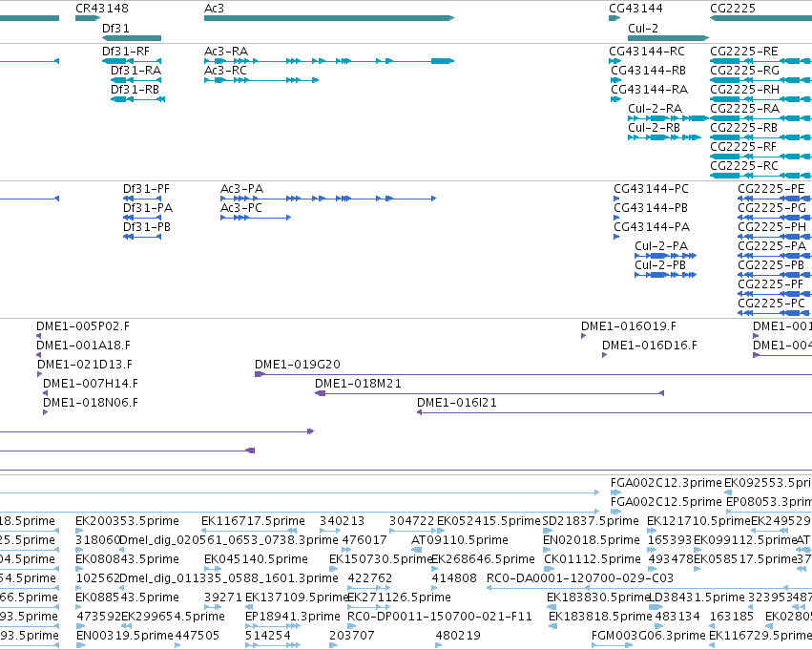Select transcript Df31-RB
The height and width of the screenshot is (650, 812).
(x=135, y=90)
